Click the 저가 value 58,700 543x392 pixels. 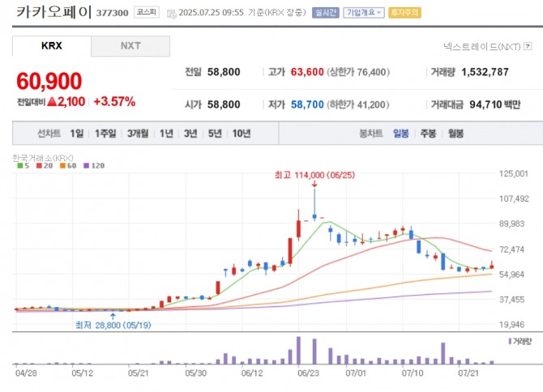[x=307, y=104]
